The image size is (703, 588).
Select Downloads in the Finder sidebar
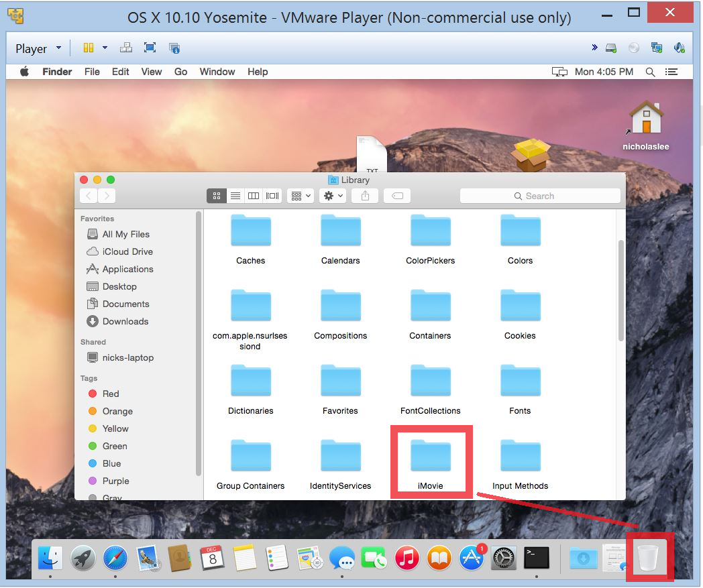pos(125,321)
